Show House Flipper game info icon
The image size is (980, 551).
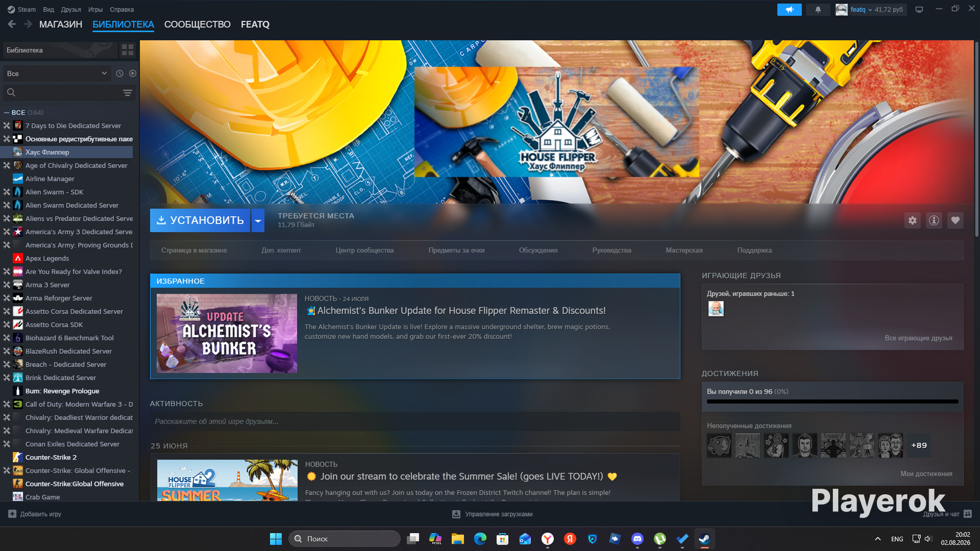934,220
